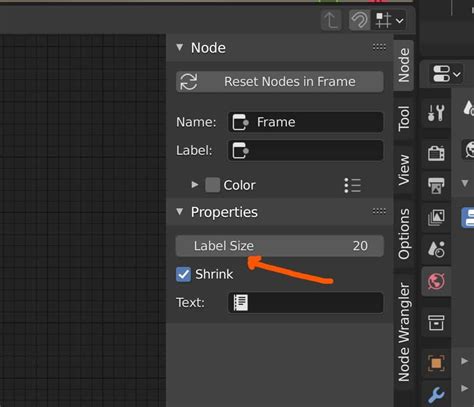Toggle node snapping magnet icon

click(x=359, y=20)
